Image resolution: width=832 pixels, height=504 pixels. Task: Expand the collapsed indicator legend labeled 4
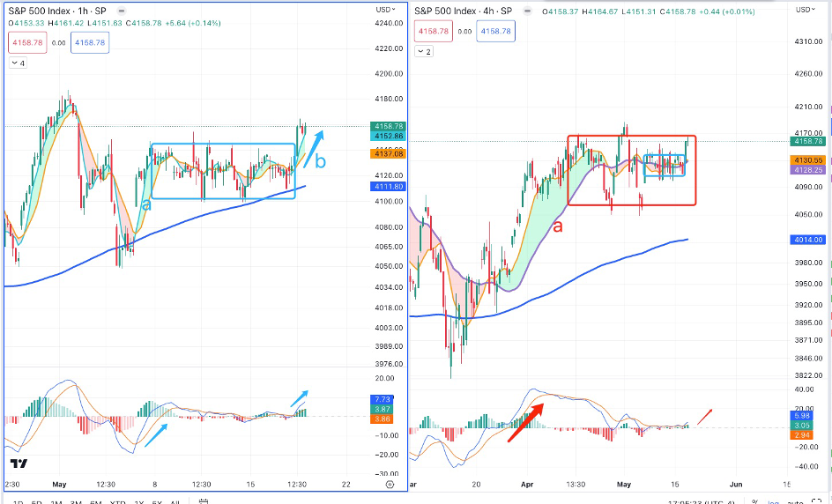(18, 63)
